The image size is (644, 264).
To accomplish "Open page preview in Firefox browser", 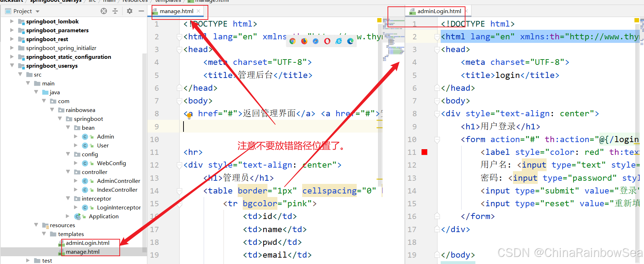I will [304, 41].
